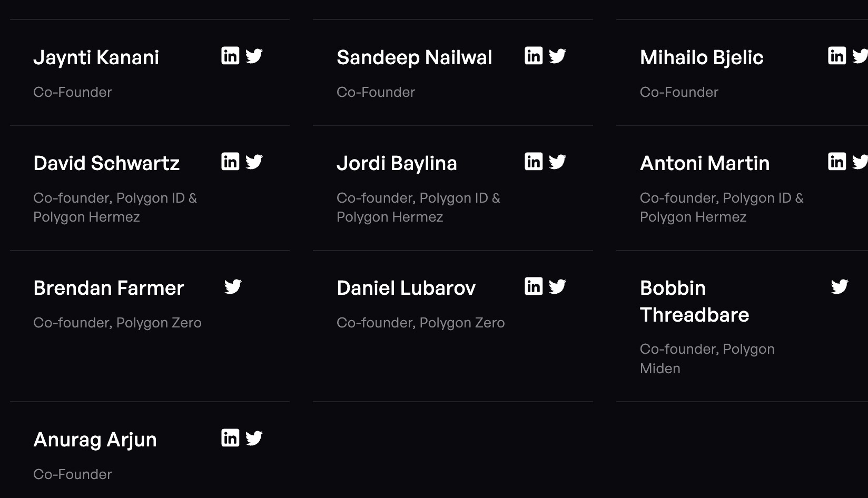868x498 pixels.
Task: Open Sandeep Nailwal's LinkedIn profile
Action: pos(534,56)
